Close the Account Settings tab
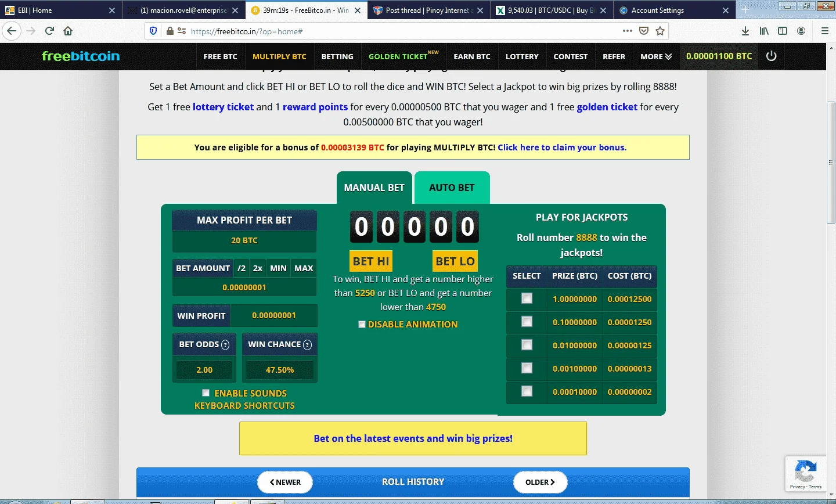 [726, 10]
